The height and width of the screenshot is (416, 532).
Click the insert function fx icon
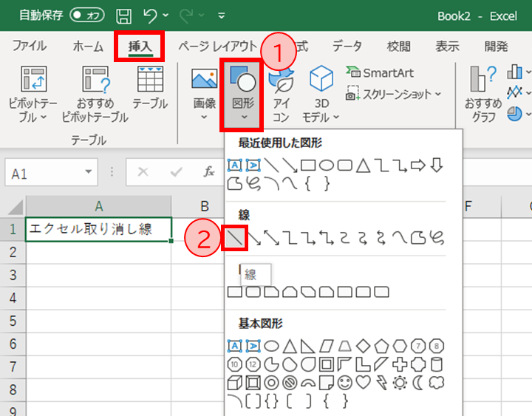tap(209, 171)
